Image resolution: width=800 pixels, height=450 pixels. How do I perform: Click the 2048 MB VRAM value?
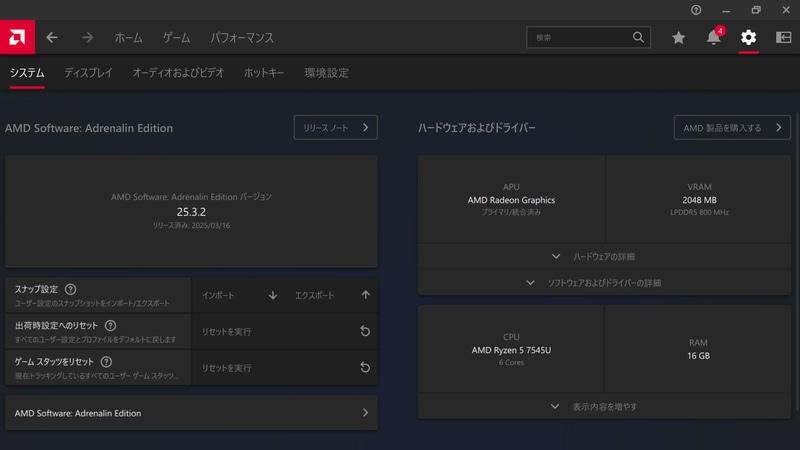pyautogui.click(x=699, y=200)
